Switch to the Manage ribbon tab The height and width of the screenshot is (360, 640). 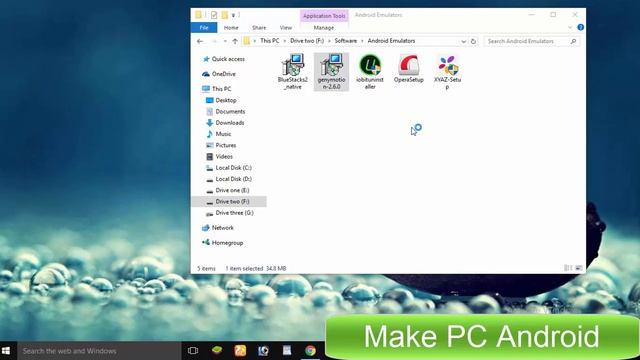coord(324,27)
